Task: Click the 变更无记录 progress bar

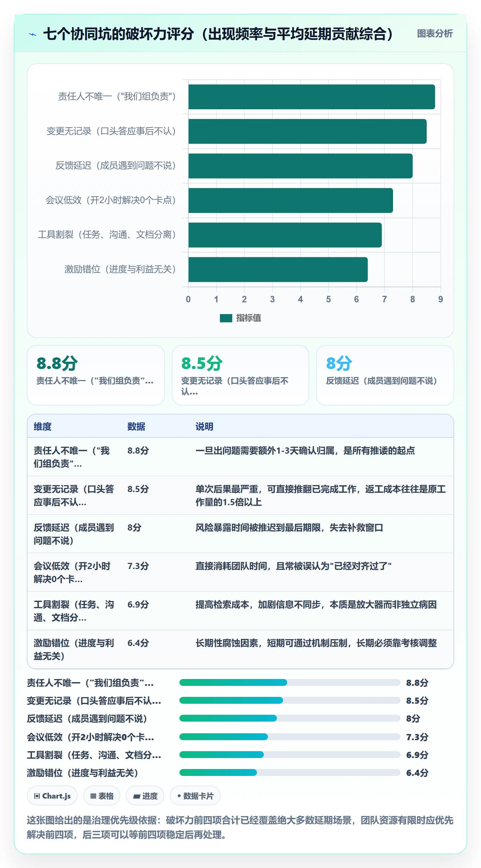Action: tap(290, 700)
